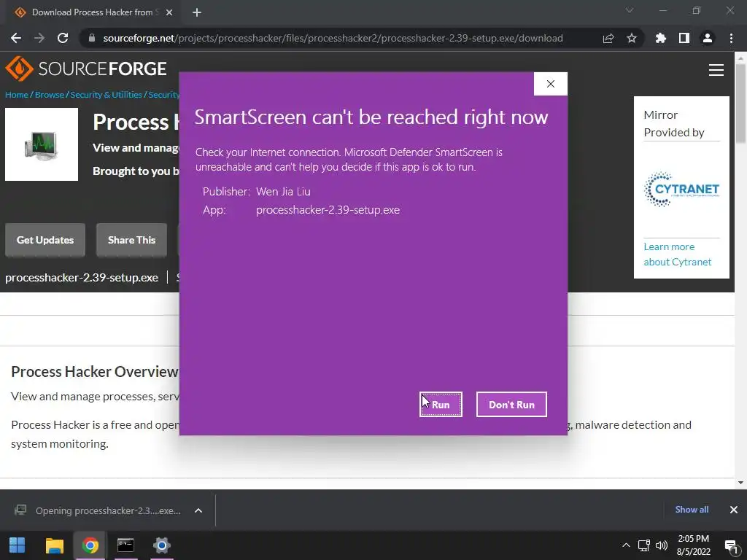Open Chrome three-dot menu
This screenshot has height=560, width=747.
(731, 38)
